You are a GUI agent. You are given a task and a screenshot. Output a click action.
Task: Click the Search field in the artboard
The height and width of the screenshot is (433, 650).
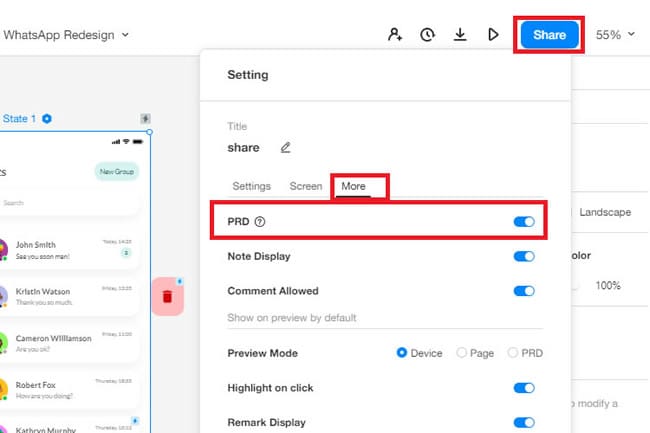tap(68, 203)
